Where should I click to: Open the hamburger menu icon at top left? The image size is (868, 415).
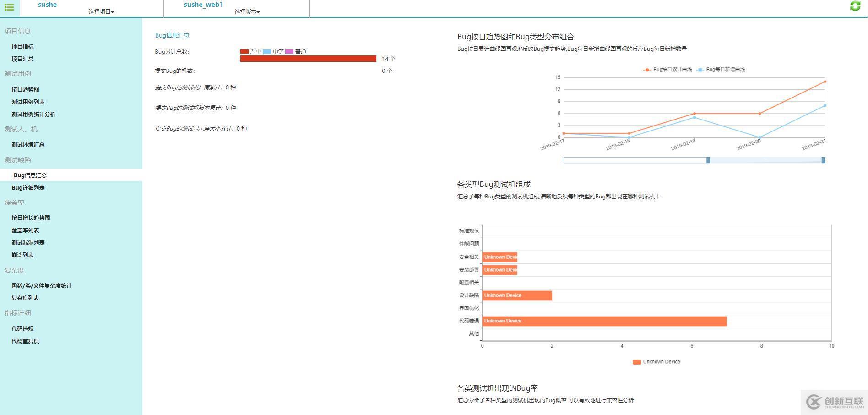point(9,7)
